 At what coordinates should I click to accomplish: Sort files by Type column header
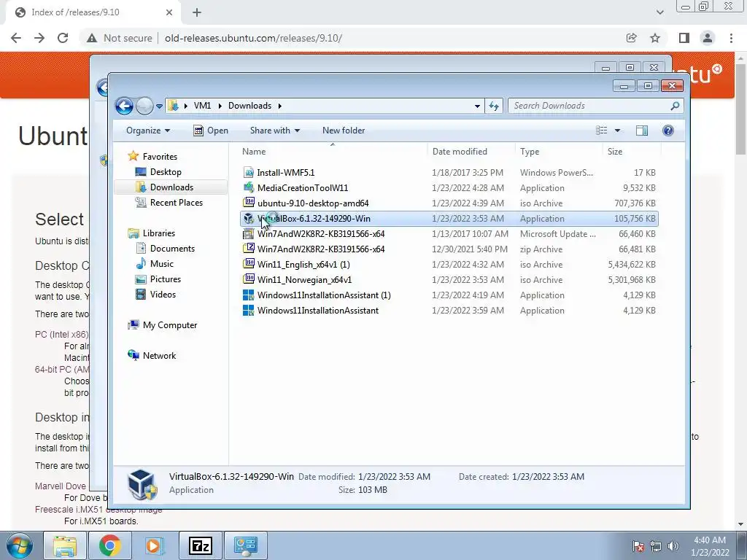559,152
